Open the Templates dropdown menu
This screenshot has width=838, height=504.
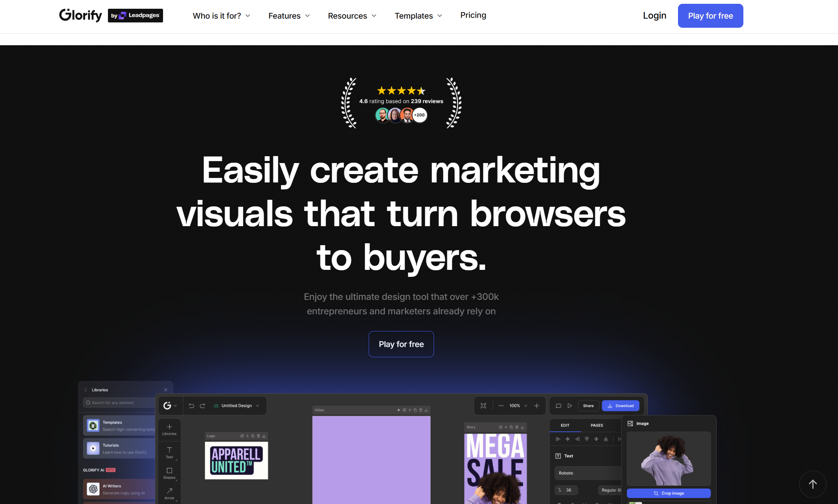(418, 16)
